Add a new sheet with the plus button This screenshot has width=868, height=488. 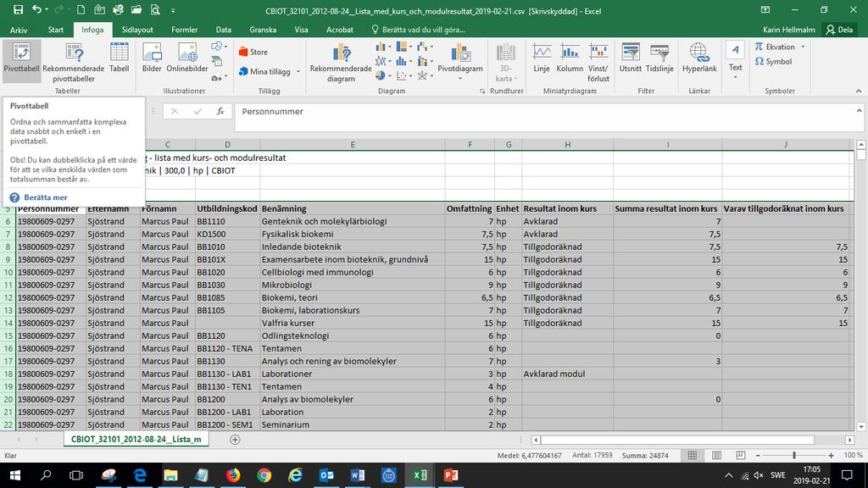coord(235,440)
